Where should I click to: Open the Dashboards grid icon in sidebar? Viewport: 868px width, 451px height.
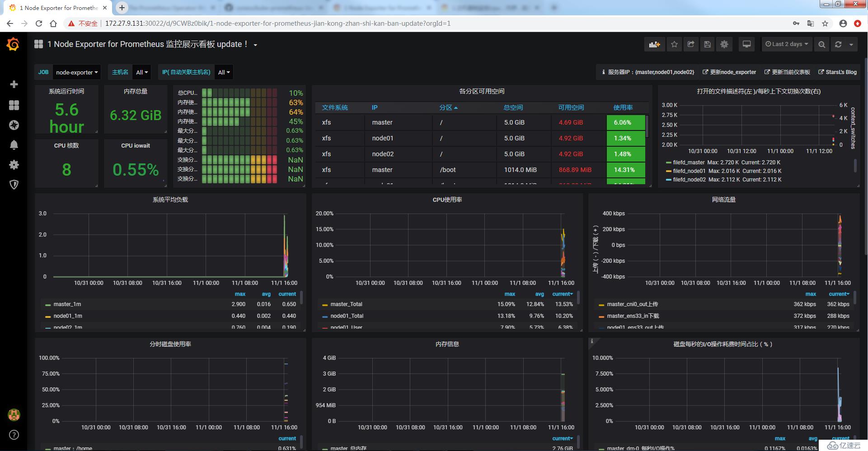(x=14, y=105)
